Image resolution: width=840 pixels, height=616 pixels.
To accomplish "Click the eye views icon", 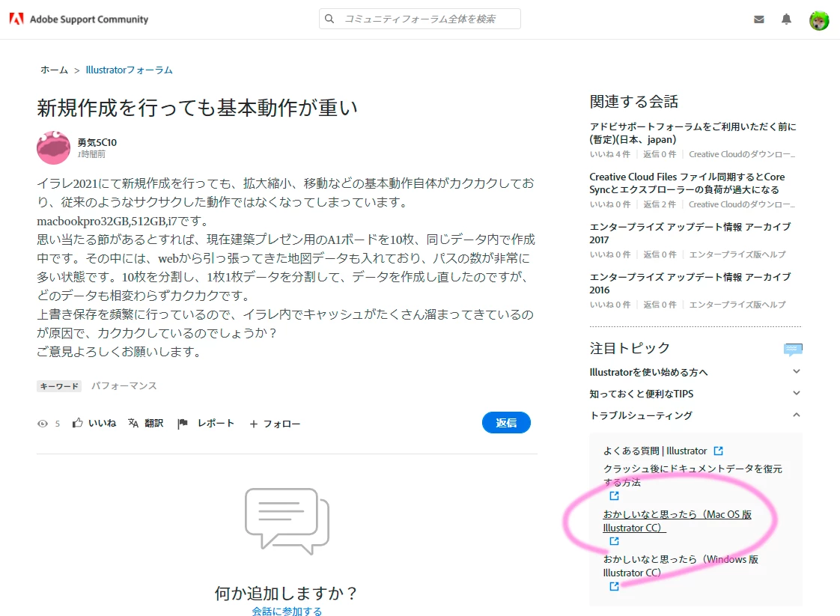I will pyautogui.click(x=43, y=424).
